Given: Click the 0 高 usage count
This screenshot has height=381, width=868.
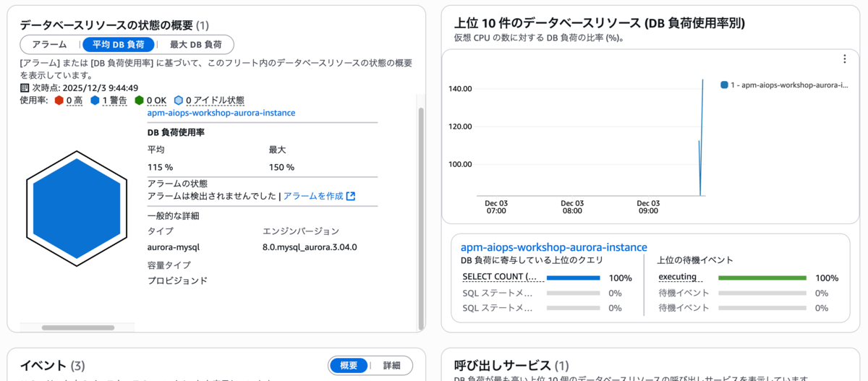Looking at the screenshot, I should (75, 100).
